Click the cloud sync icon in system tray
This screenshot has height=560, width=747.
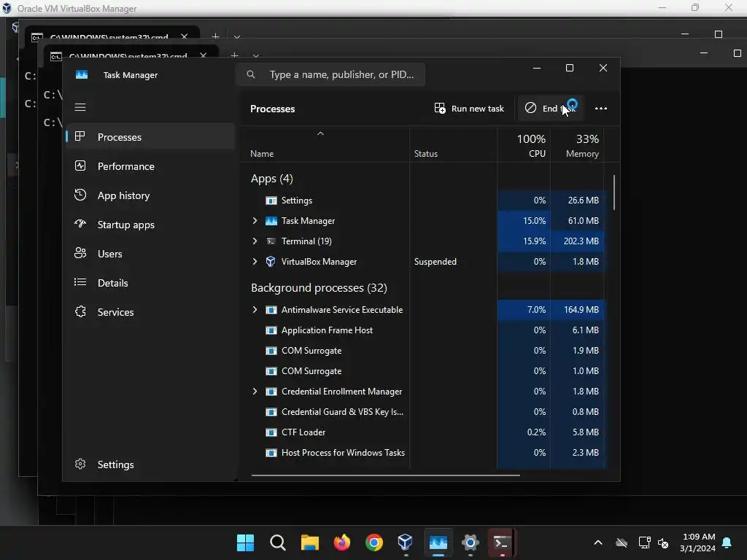(x=622, y=542)
